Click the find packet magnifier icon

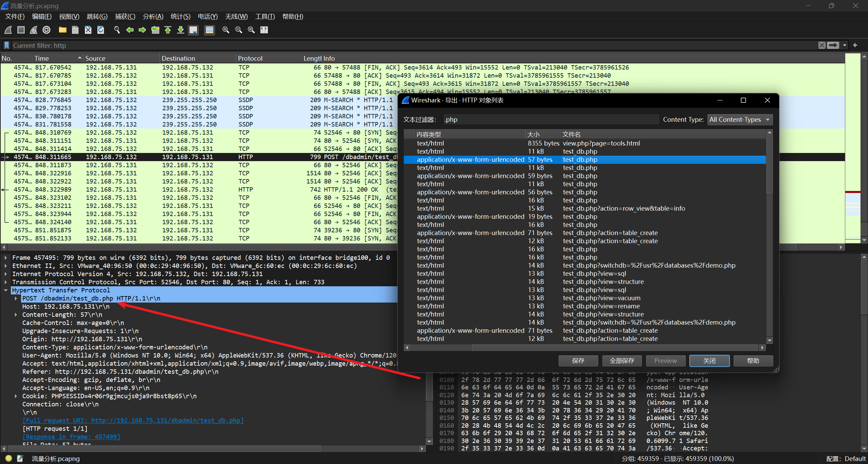pyautogui.click(x=117, y=30)
